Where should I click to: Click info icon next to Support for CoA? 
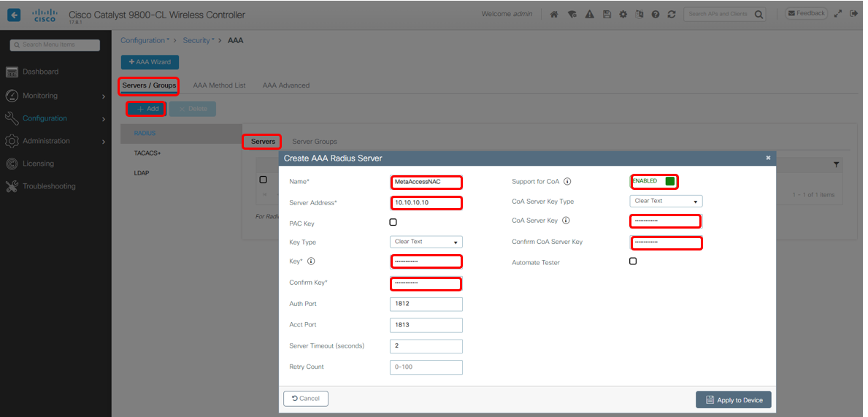point(566,181)
